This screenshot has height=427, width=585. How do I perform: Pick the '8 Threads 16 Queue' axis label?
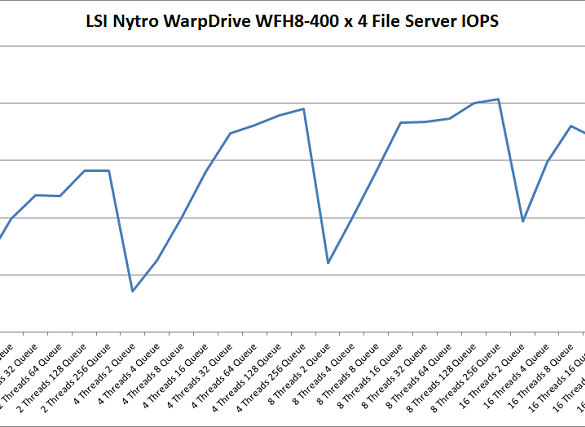coord(370,376)
